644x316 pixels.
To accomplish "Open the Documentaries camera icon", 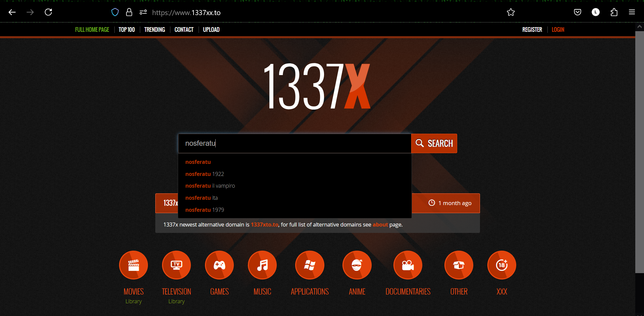I will click(408, 265).
